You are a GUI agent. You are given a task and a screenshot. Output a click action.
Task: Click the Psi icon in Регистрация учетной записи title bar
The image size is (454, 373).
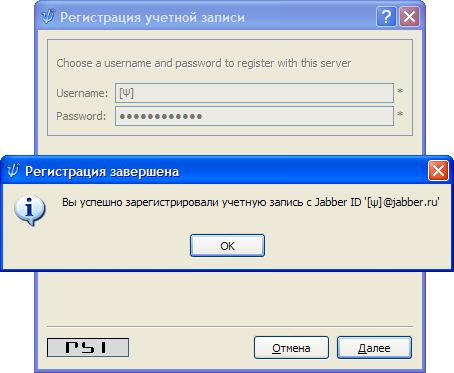[48, 16]
